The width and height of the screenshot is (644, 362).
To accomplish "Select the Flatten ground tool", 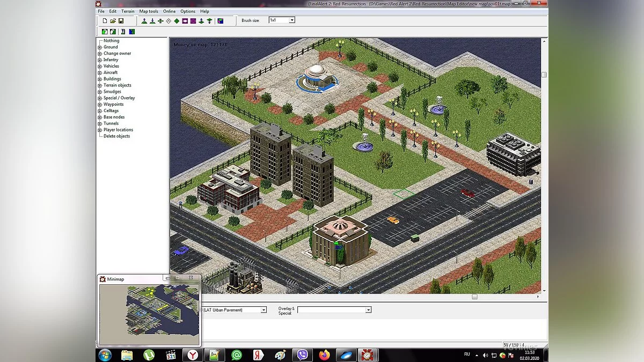I will coord(160,21).
